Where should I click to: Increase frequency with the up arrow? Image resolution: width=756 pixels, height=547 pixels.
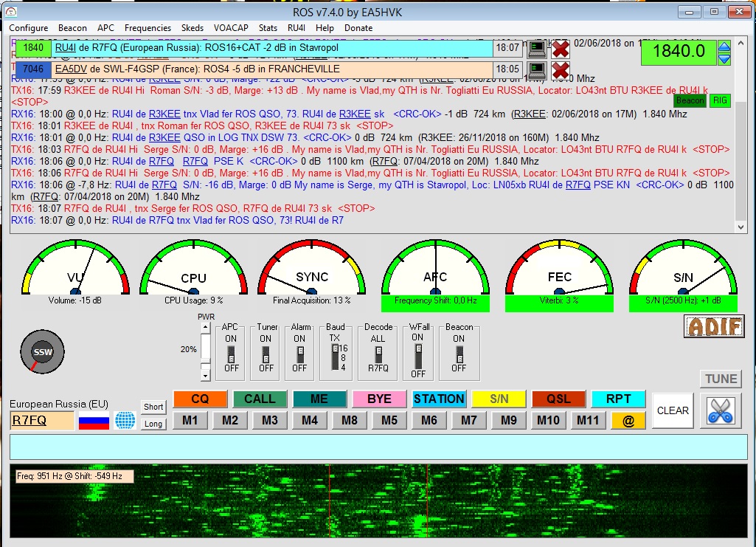724,47
